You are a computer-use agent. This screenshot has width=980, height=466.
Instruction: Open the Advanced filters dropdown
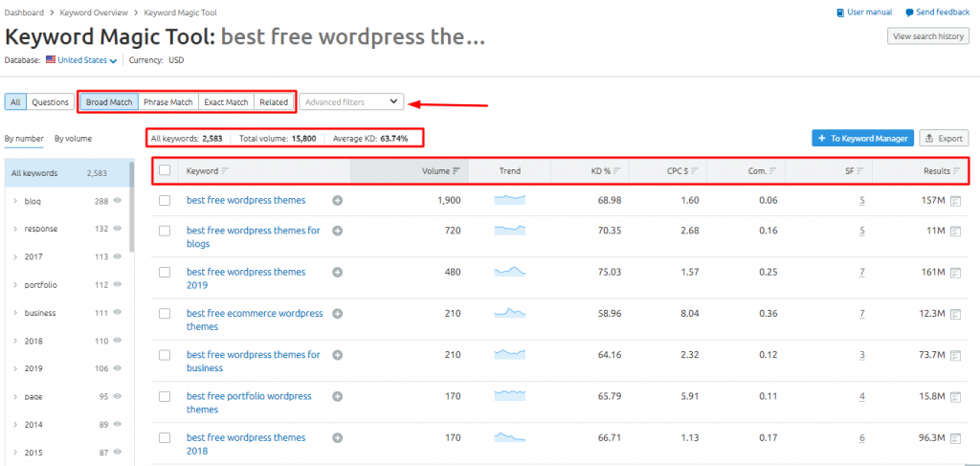(351, 101)
